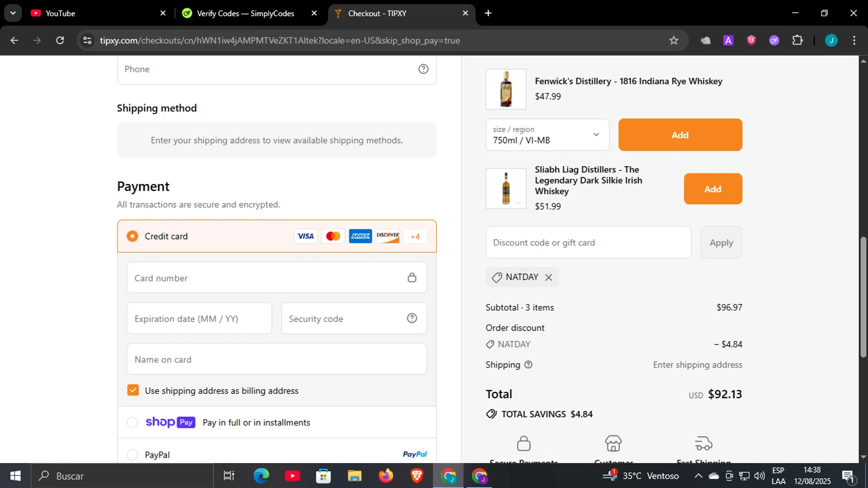Click the Mastercard logo
The height and width of the screenshot is (488, 868).
pos(333,236)
